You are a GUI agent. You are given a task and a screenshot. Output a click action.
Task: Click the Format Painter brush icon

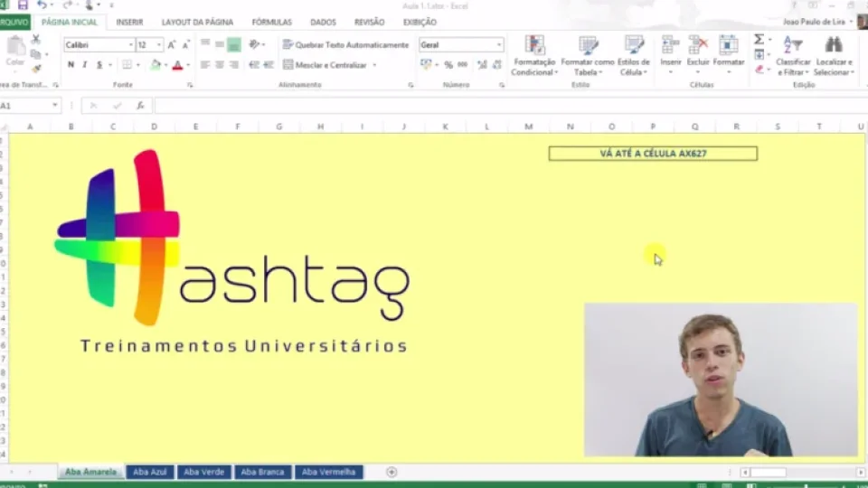[36, 69]
